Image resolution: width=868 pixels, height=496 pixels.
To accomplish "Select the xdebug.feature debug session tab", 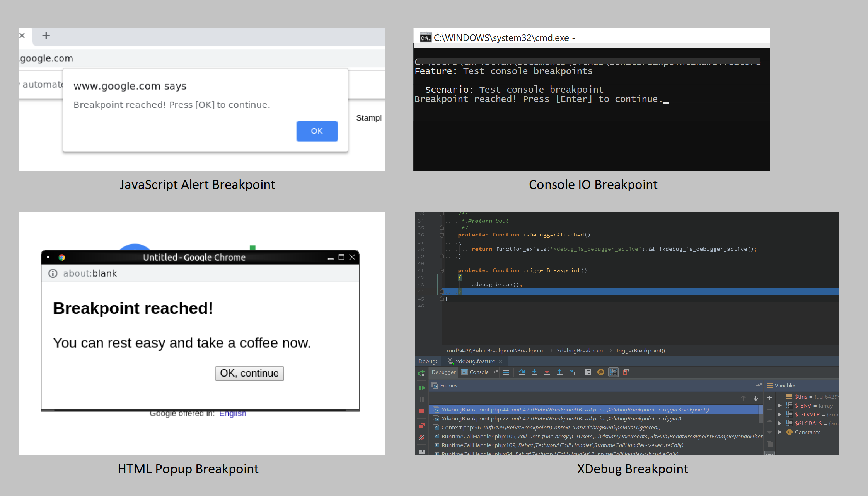I will 475,361.
